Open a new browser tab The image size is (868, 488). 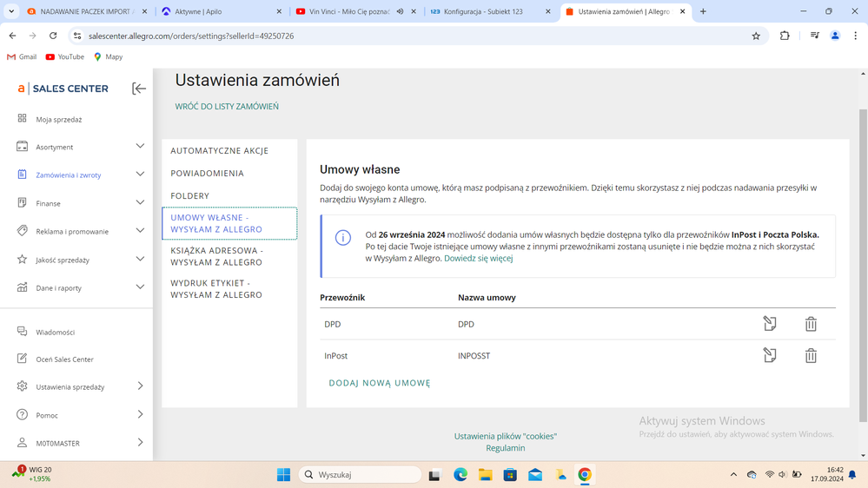click(x=703, y=11)
